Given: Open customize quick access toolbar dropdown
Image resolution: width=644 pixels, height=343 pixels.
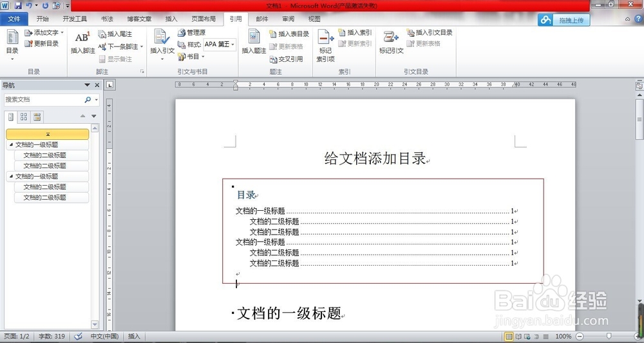Looking at the screenshot, I should click(x=68, y=6).
